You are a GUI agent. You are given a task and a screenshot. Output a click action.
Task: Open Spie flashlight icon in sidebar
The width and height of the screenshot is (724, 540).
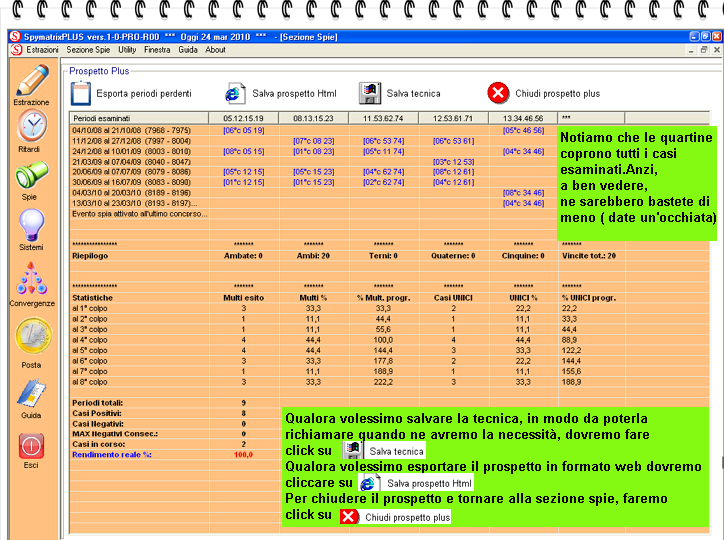31,174
